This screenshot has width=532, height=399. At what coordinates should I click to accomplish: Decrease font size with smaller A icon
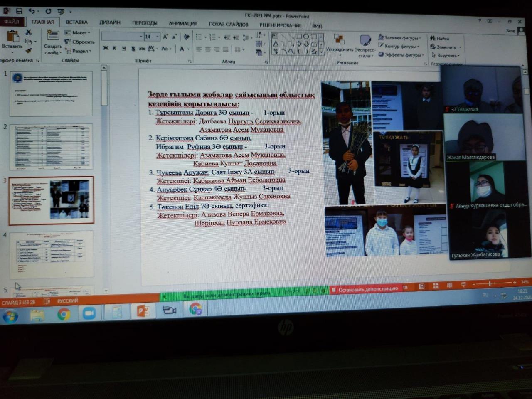174,37
